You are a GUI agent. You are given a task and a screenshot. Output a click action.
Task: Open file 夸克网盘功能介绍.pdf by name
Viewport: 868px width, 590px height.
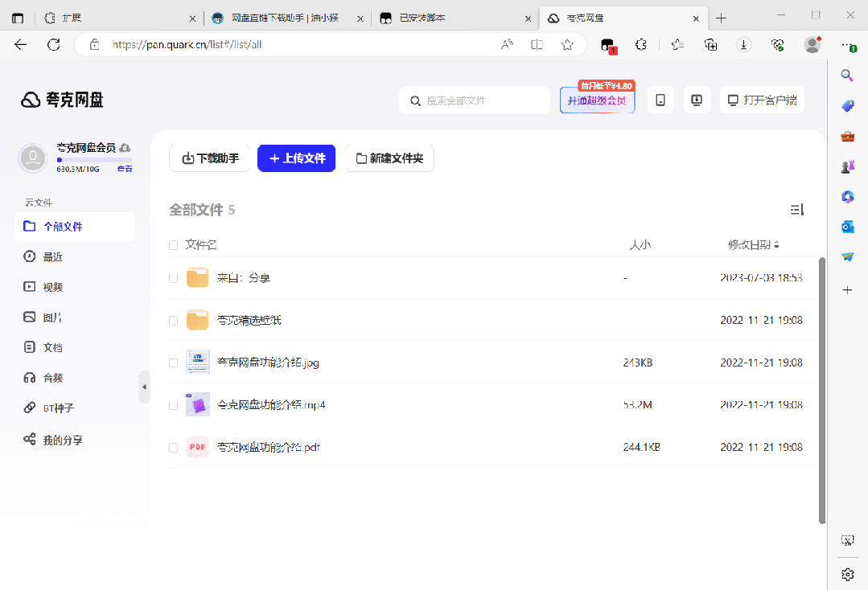click(x=269, y=447)
